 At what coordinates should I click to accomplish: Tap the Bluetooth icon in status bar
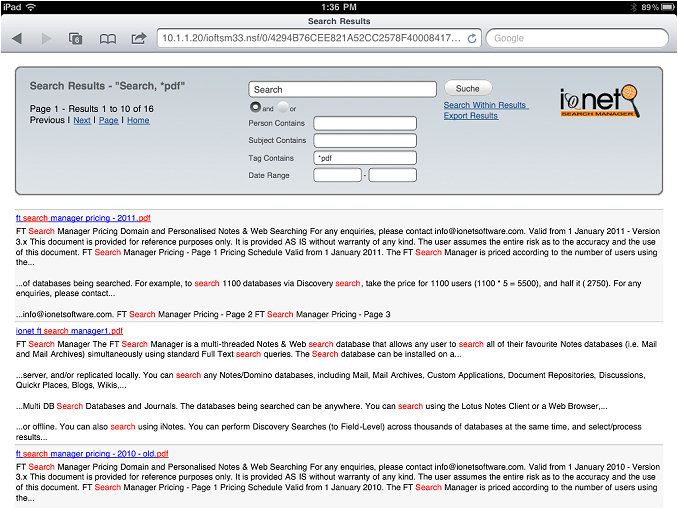tap(634, 7)
